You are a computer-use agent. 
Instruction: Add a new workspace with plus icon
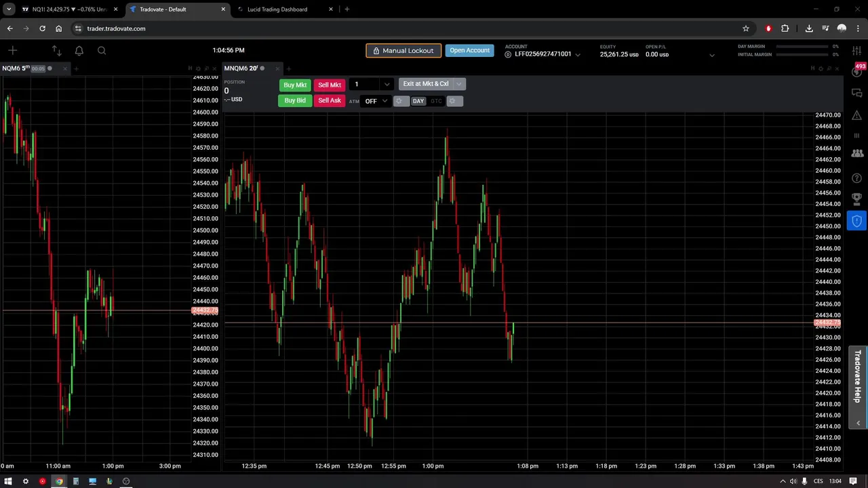pos(12,50)
